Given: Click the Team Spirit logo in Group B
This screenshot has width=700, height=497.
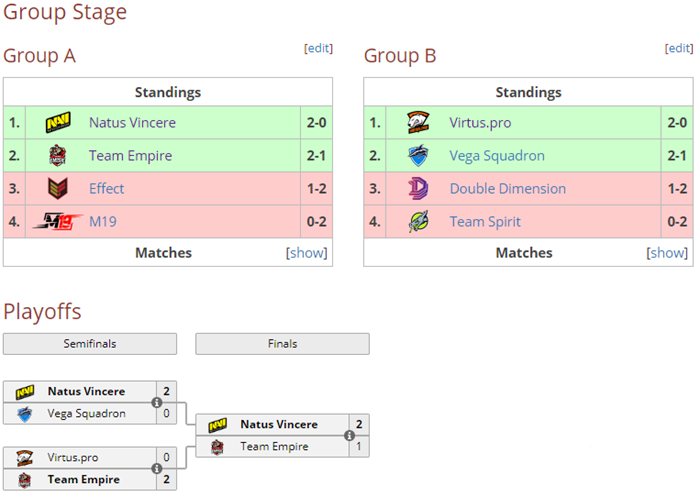Looking at the screenshot, I should pos(418,222).
